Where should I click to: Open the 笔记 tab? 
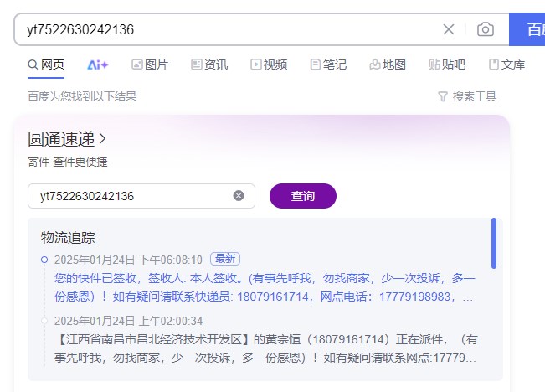pyautogui.click(x=328, y=64)
